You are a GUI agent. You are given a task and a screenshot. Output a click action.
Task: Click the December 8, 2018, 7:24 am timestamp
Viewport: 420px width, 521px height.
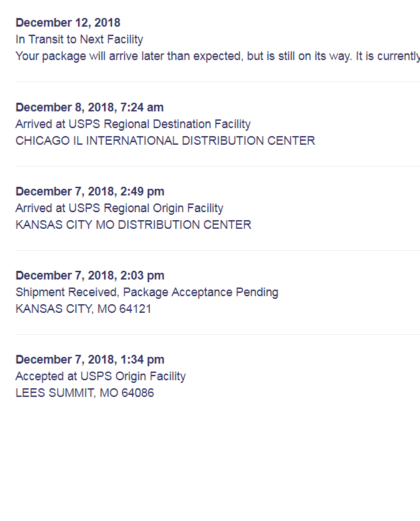pos(89,107)
